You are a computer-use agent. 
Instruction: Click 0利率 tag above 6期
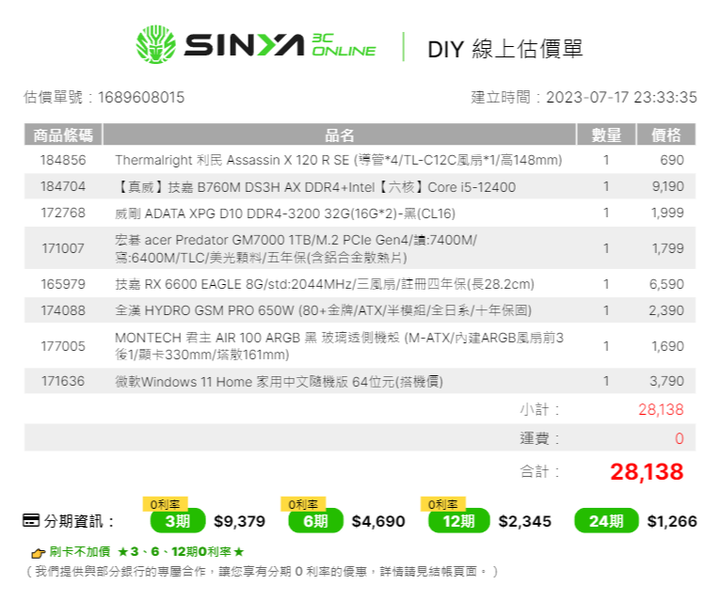(x=304, y=505)
